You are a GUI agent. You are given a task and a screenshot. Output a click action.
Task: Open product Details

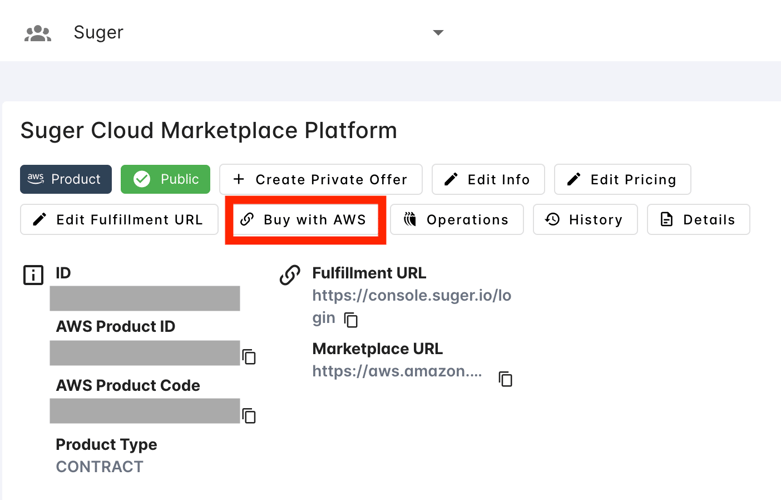pyautogui.click(x=698, y=219)
